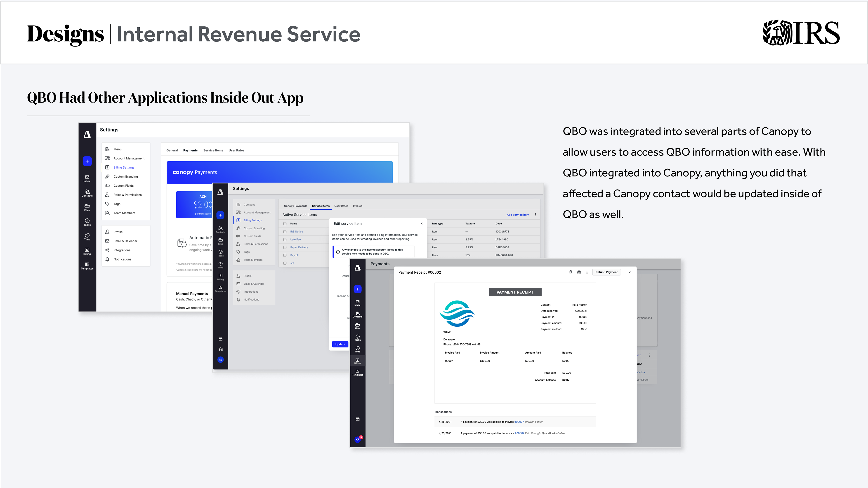Open Time in the Payments window sidebar
868x488 pixels.
click(358, 349)
